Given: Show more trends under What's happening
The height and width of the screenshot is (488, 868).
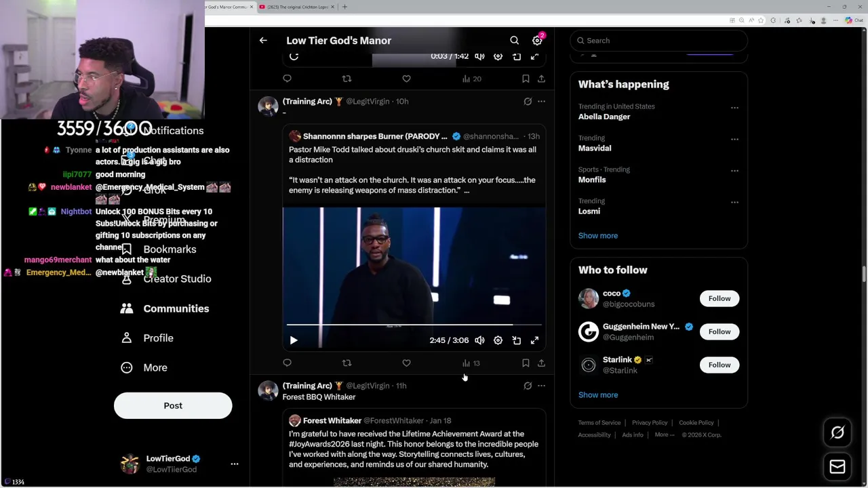Looking at the screenshot, I should point(598,236).
